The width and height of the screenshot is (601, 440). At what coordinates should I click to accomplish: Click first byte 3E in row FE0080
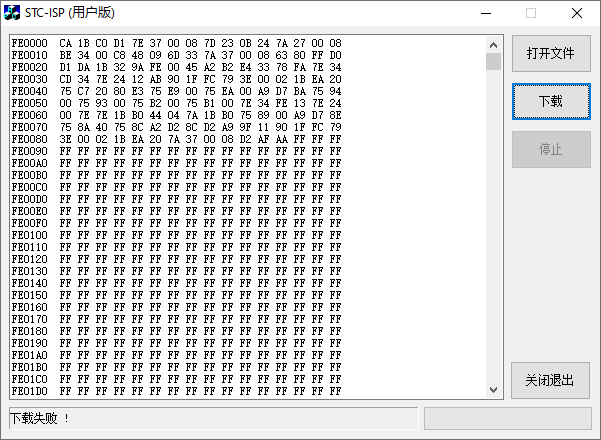pos(66,139)
